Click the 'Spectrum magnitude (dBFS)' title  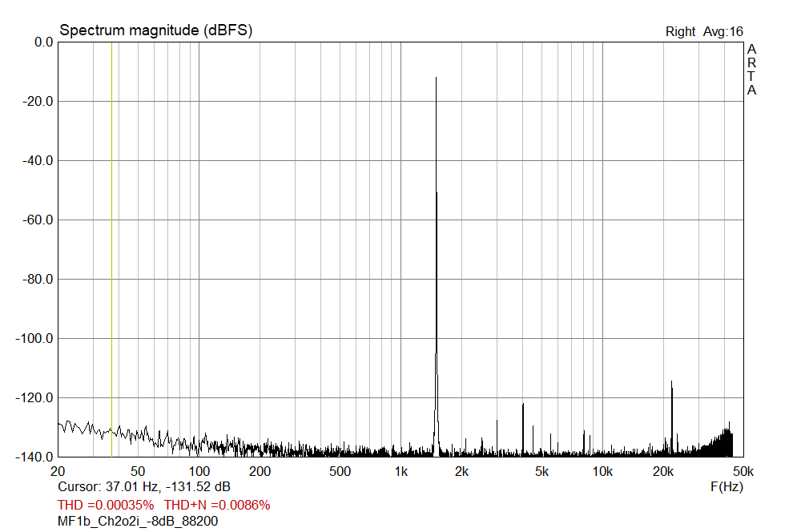[156, 30]
